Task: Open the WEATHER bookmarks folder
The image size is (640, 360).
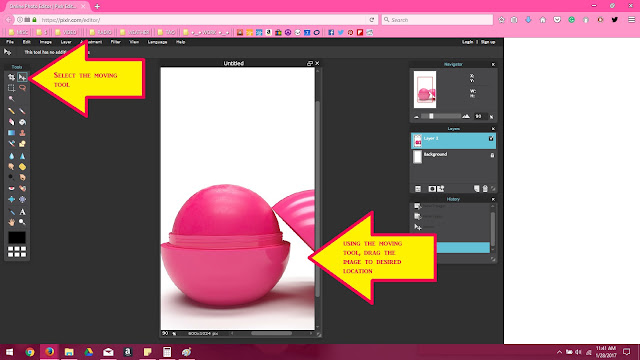Action: tap(135, 32)
